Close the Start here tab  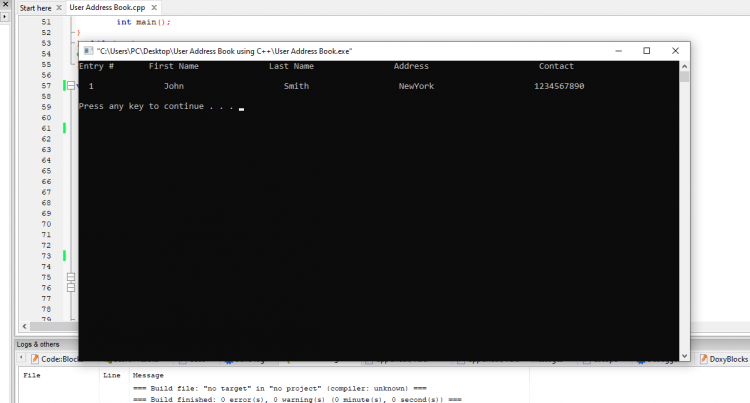click(59, 8)
